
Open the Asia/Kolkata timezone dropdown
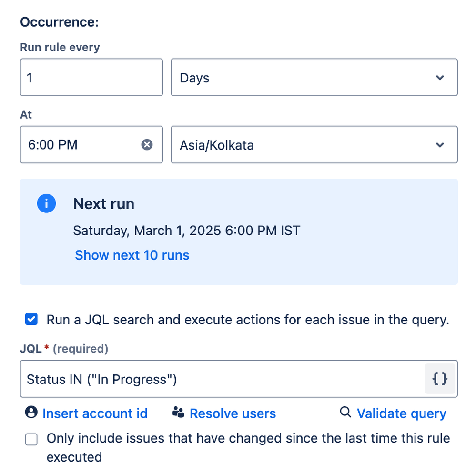tap(305, 145)
